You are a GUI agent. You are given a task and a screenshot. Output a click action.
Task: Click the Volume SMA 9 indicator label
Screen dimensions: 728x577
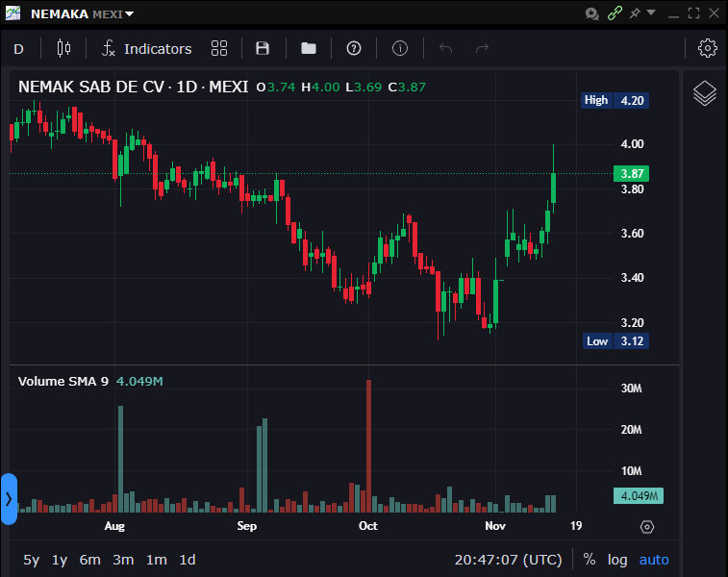pyautogui.click(x=63, y=382)
